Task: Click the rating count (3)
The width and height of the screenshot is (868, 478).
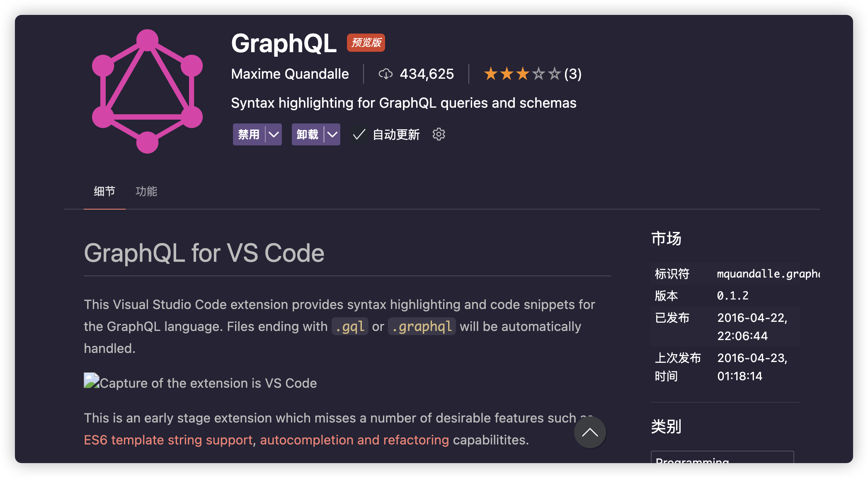Action: [573, 74]
